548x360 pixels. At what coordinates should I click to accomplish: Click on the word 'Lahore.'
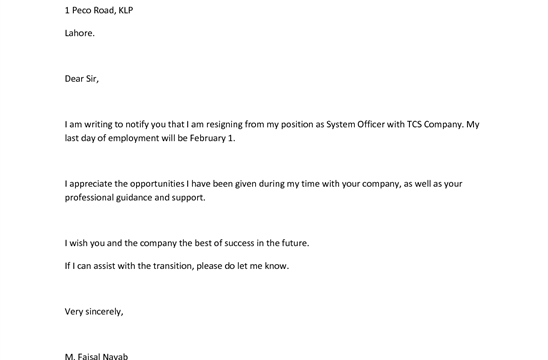(80, 33)
